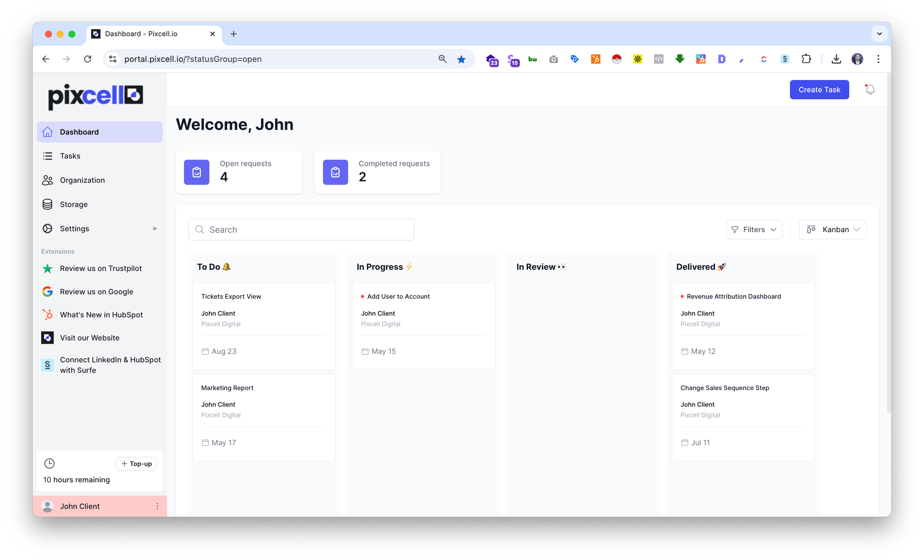Click the Chrome profile avatar

pyautogui.click(x=857, y=59)
